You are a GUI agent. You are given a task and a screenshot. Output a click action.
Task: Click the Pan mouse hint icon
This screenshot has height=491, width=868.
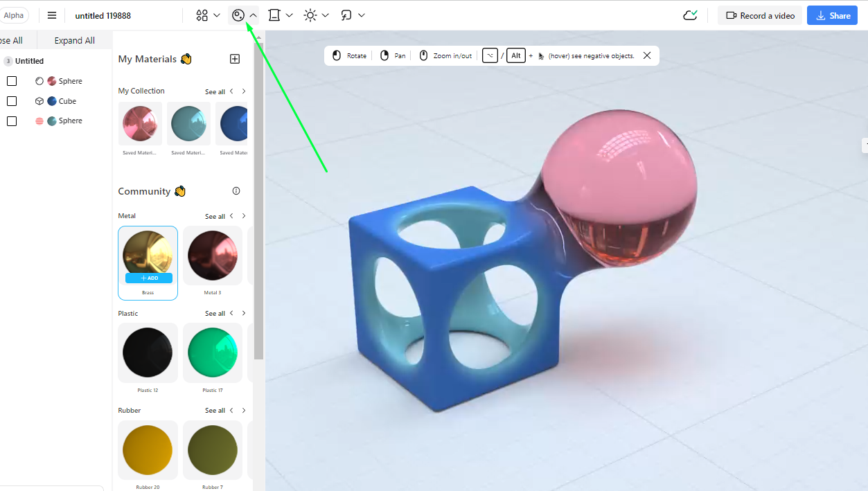pyautogui.click(x=384, y=55)
